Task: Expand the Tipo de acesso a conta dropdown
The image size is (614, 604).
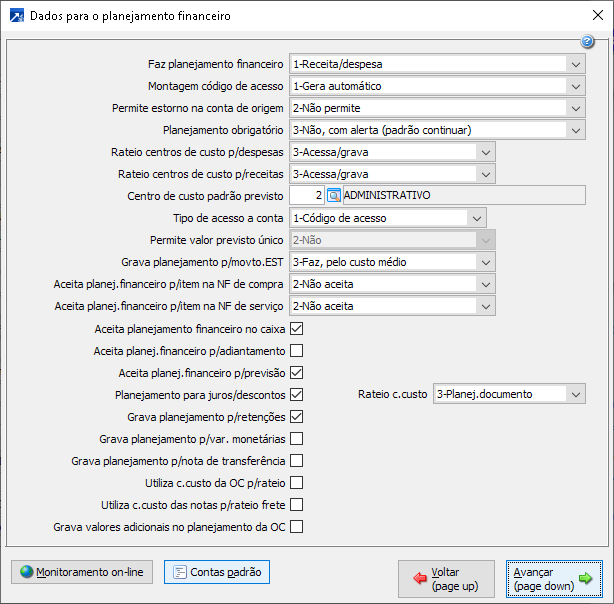Action: [388, 218]
